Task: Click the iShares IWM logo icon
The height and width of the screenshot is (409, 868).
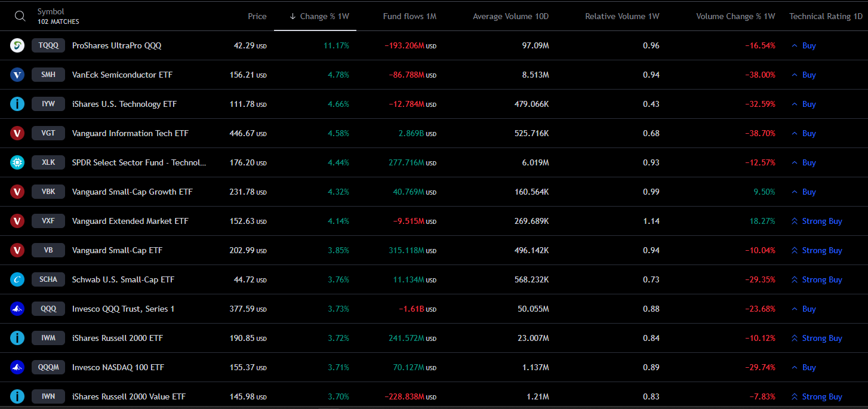Action: (17, 338)
